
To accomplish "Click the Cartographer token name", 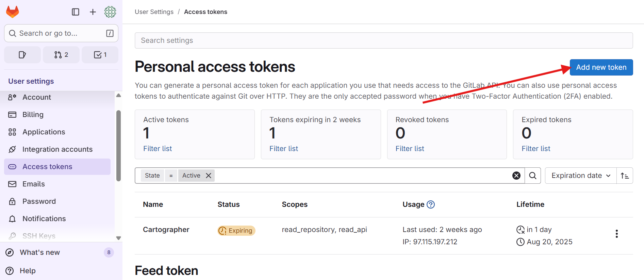I will tap(166, 230).
